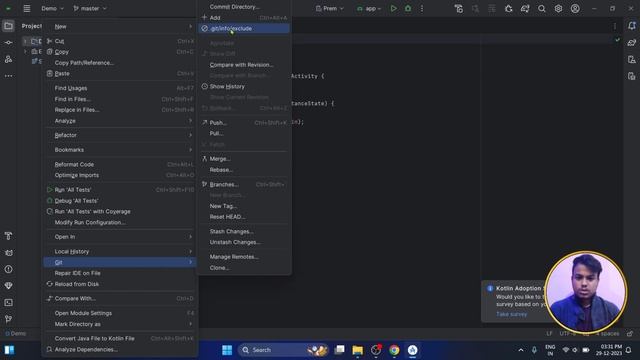This screenshot has width=640, height=360.
Task: Launch Google Chrome from the taskbar
Action: coord(394,350)
